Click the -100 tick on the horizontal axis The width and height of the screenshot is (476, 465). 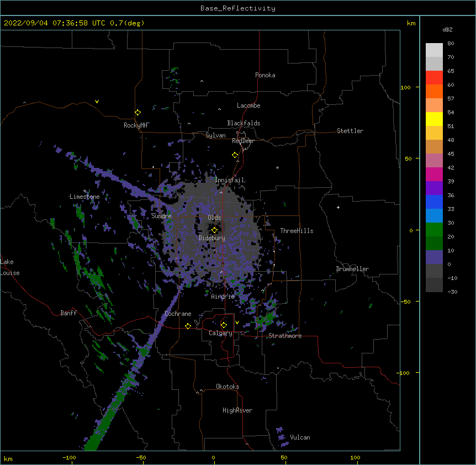click(69, 458)
